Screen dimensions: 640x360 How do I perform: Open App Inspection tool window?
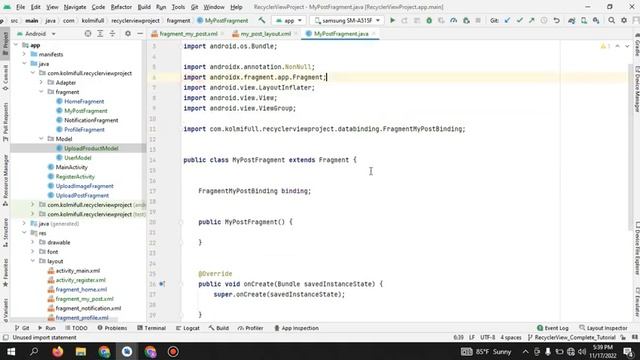click(x=296, y=328)
